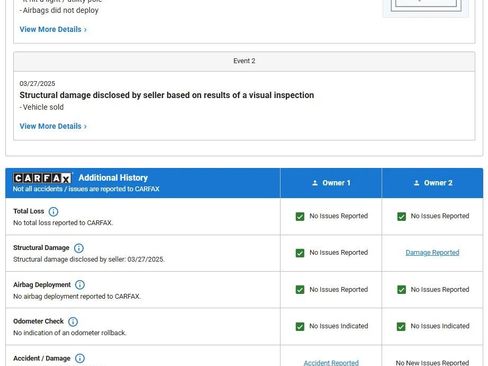Click the Owner 1 person icon

pos(315,183)
